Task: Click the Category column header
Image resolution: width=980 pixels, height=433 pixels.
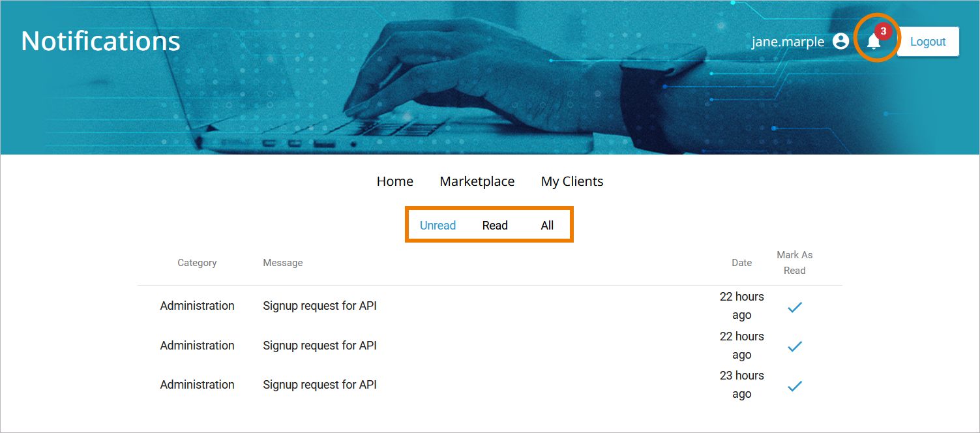Action: coord(197,263)
